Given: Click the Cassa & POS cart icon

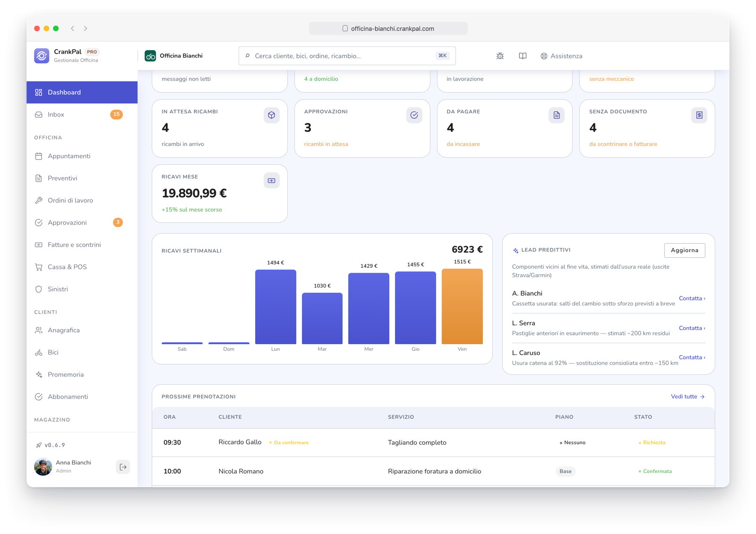Looking at the screenshot, I should pyautogui.click(x=39, y=267).
